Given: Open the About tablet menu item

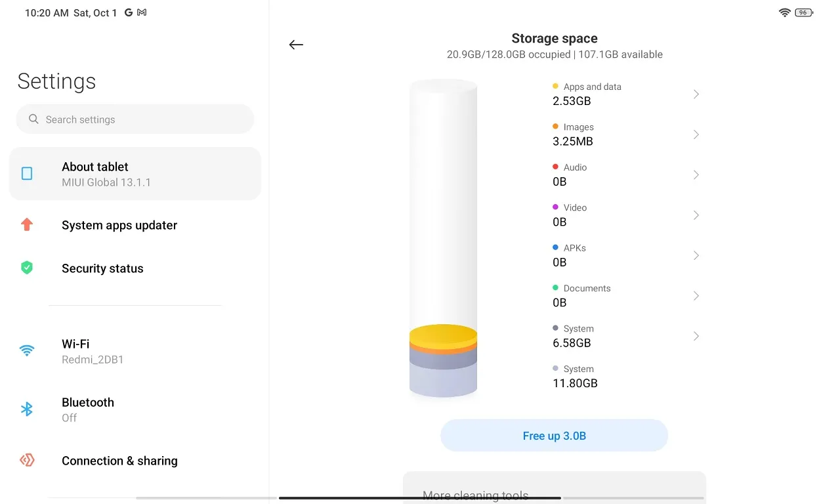Looking at the screenshot, I should tap(135, 174).
